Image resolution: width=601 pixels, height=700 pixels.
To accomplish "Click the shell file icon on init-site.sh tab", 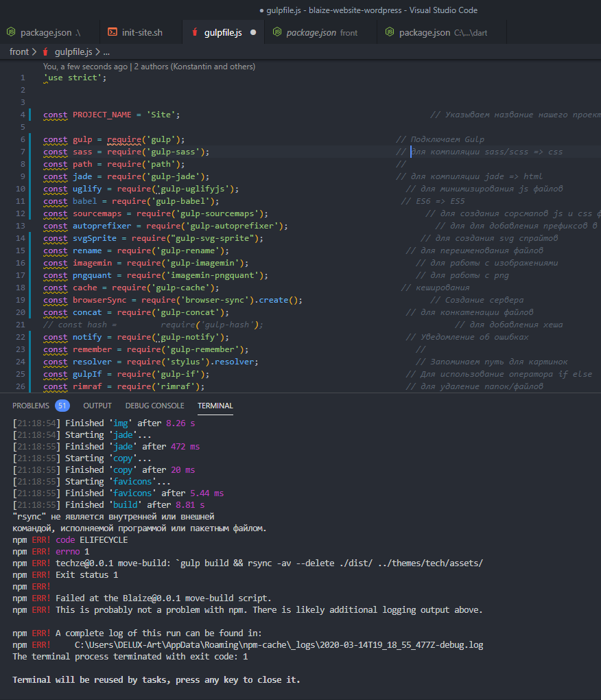I will pyautogui.click(x=113, y=32).
